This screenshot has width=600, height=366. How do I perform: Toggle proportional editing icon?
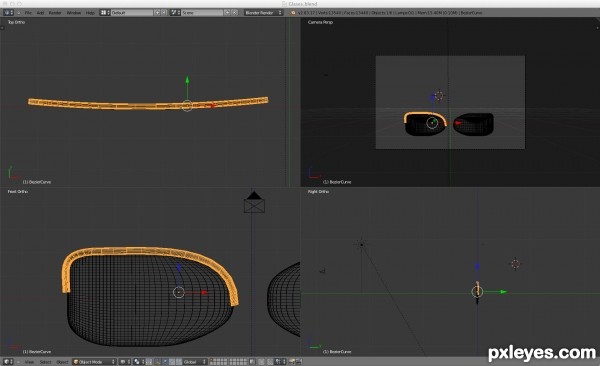point(261,362)
